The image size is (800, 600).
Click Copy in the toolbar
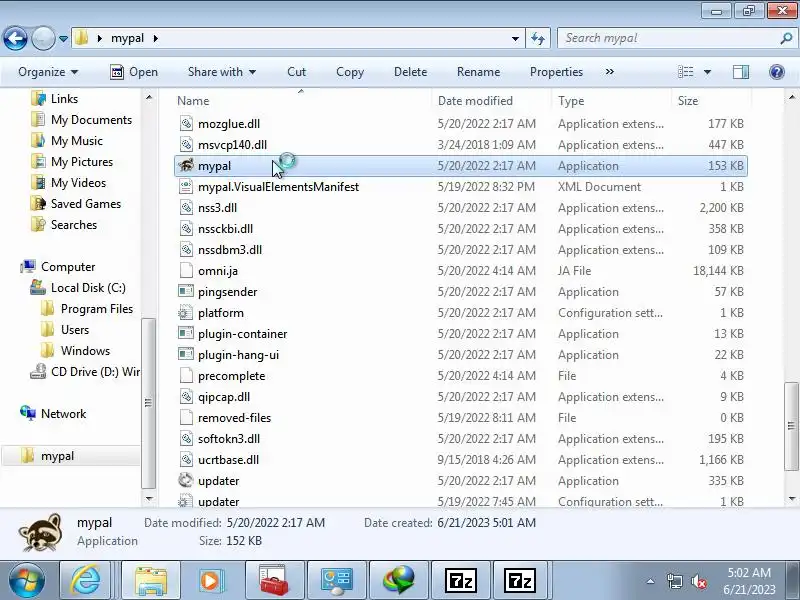point(350,72)
